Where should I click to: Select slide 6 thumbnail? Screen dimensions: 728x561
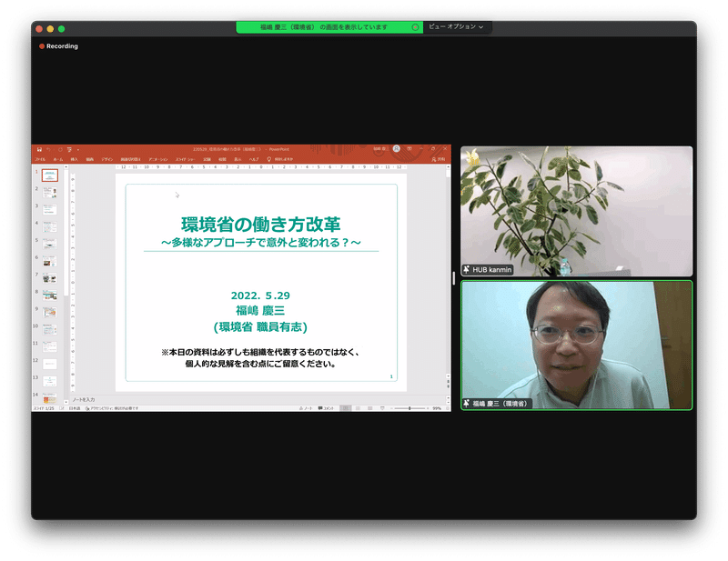(x=50, y=261)
